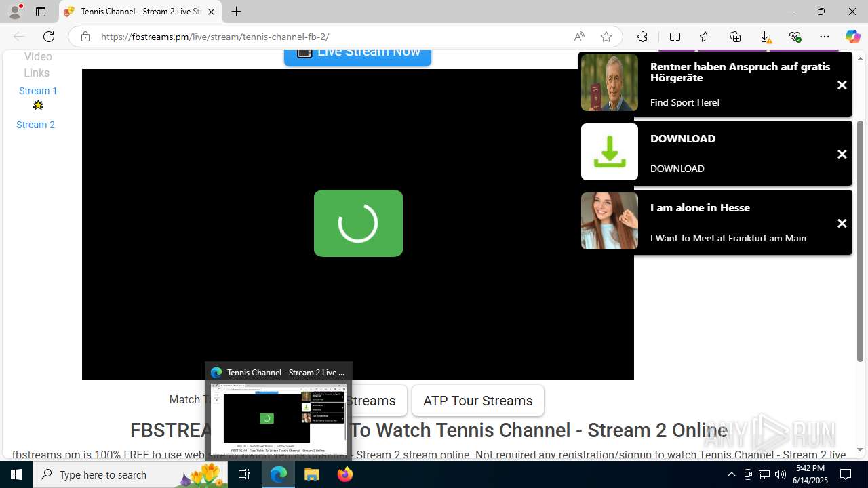Image resolution: width=868 pixels, height=488 pixels.
Task: Dismiss the I am alone in Hesse ad
Action: pyautogui.click(x=842, y=224)
